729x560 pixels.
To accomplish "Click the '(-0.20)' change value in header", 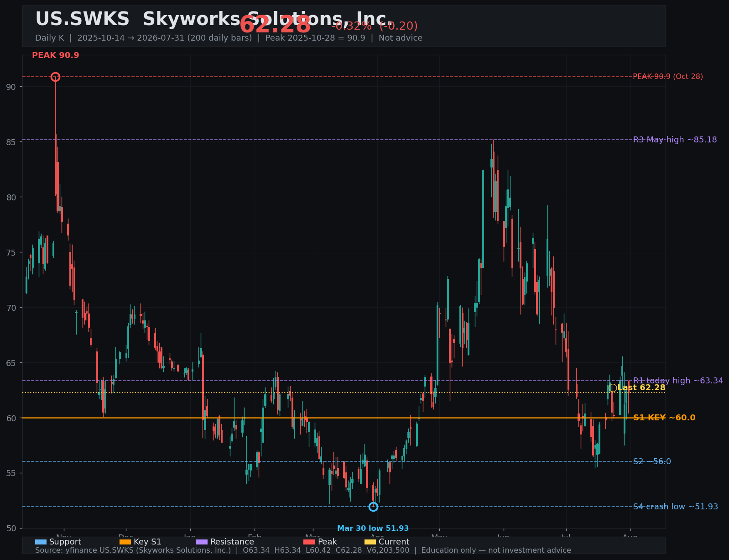I will coord(398,26).
